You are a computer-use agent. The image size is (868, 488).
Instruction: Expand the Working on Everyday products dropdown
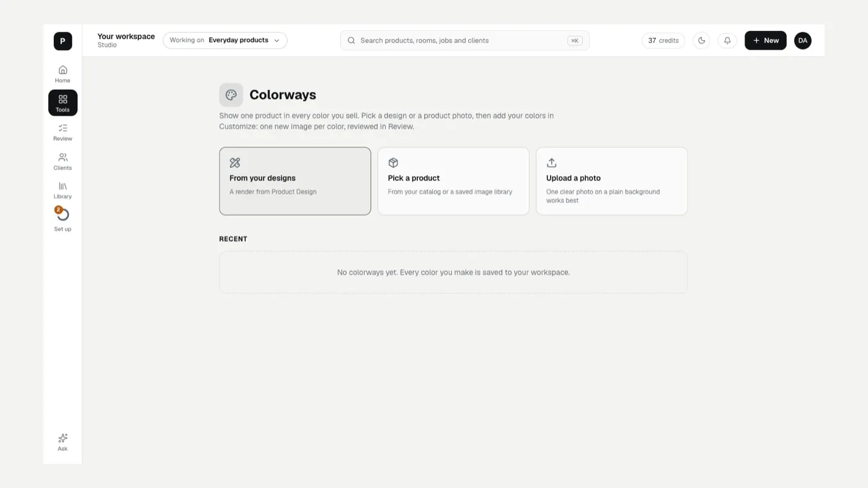click(x=225, y=40)
